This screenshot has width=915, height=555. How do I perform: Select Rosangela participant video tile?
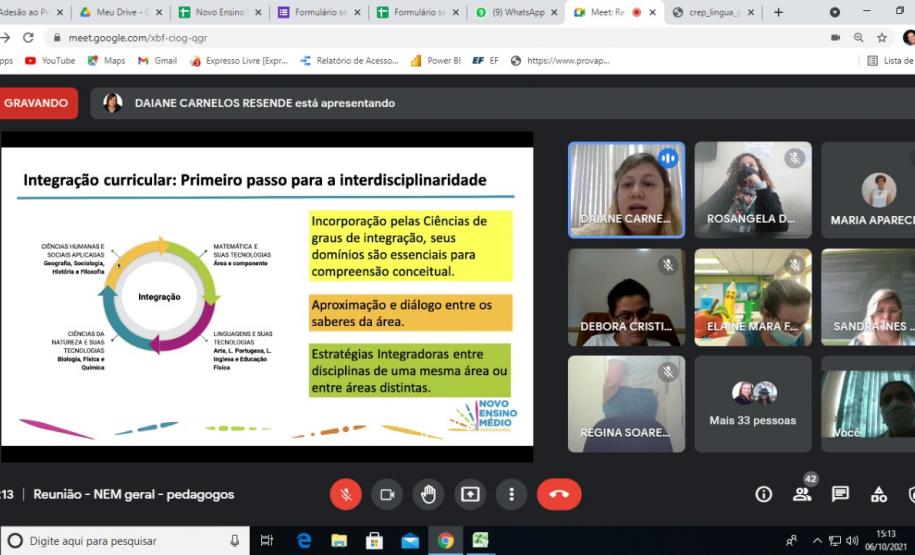753,190
